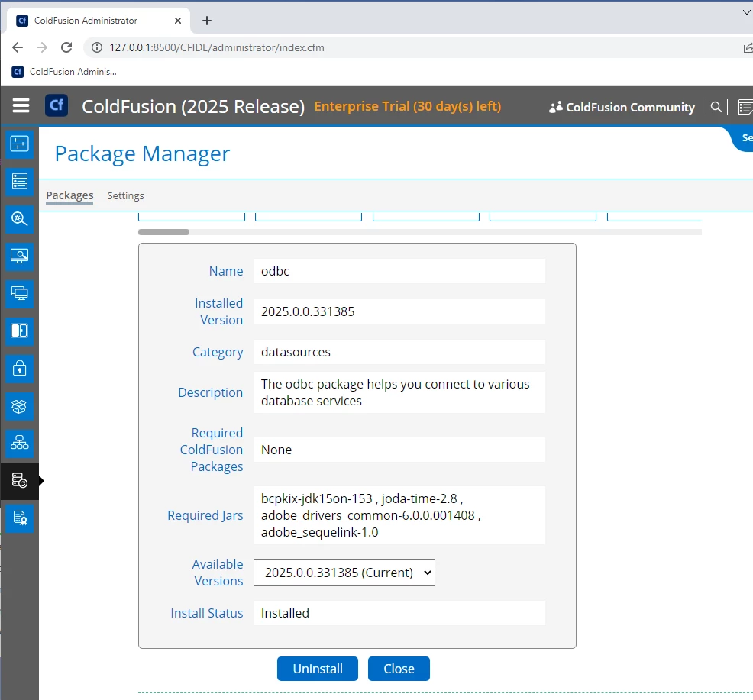Image resolution: width=753 pixels, height=700 pixels.
Task: Click the Available Versions field label
Action: click(x=218, y=573)
